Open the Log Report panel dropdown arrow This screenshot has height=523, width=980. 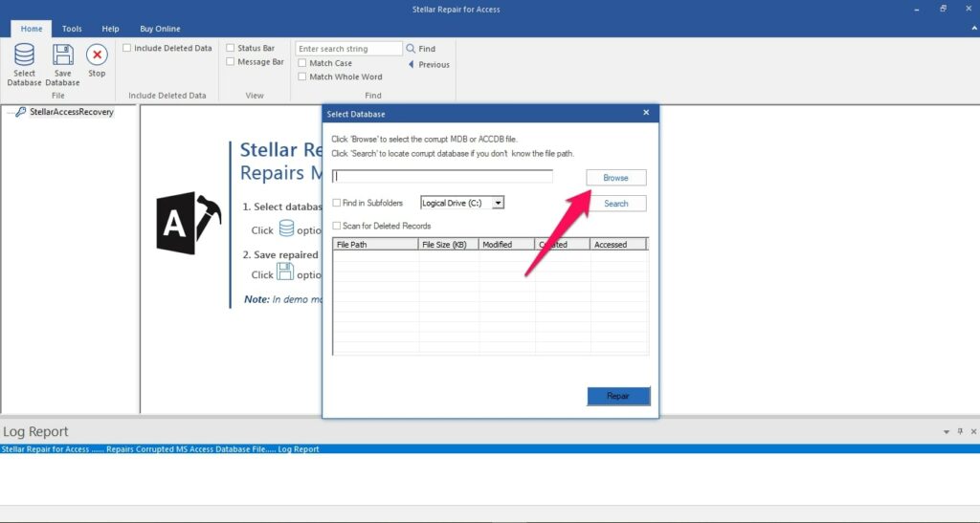[947, 432]
